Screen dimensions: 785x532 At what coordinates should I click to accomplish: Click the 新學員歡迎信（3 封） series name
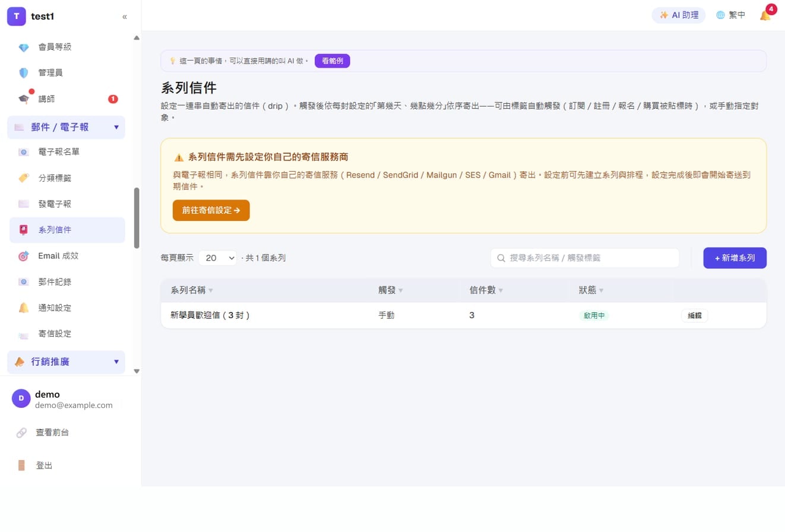tap(210, 316)
